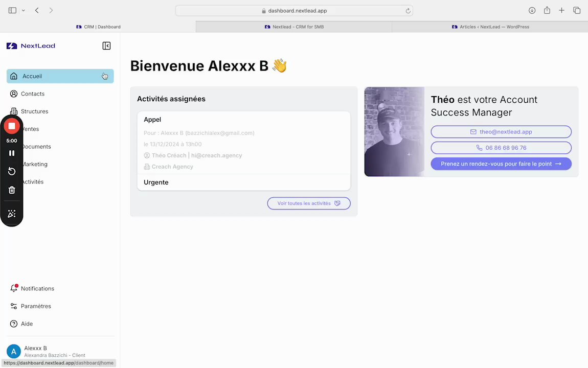
Task: Click the Contacts person icon
Action: [14, 94]
